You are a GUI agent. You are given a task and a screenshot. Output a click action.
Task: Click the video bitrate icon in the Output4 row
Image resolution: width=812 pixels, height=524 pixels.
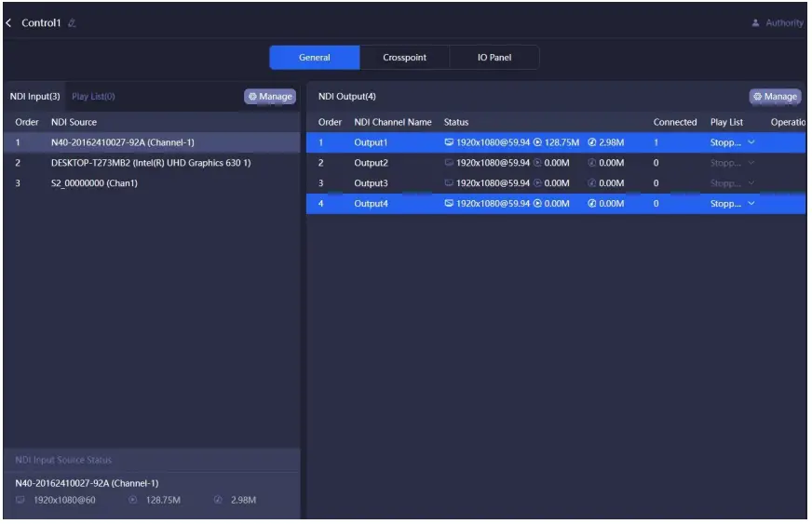click(x=537, y=204)
